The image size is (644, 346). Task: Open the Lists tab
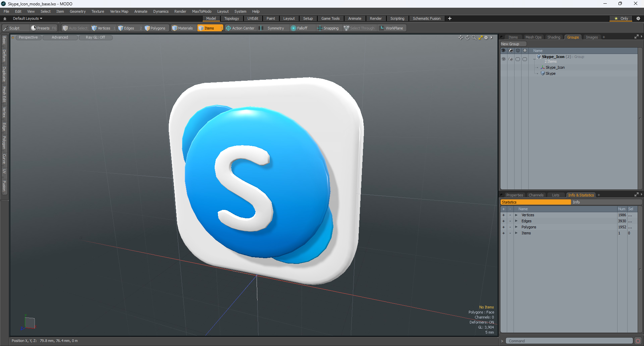coord(555,195)
